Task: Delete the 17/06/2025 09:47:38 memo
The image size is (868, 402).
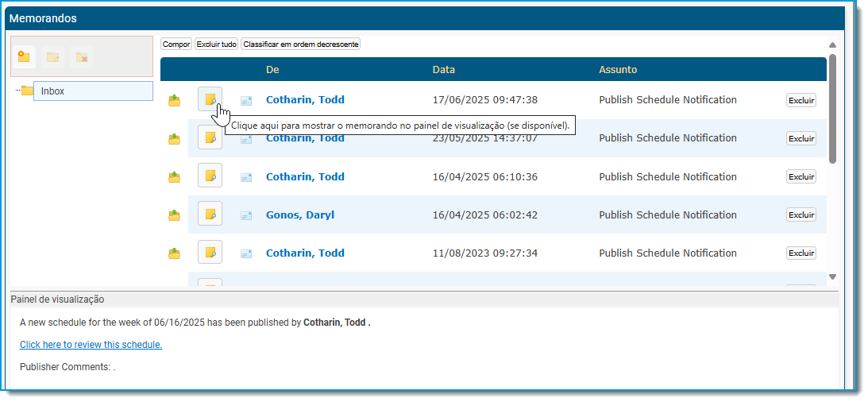Action: pyautogui.click(x=801, y=100)
